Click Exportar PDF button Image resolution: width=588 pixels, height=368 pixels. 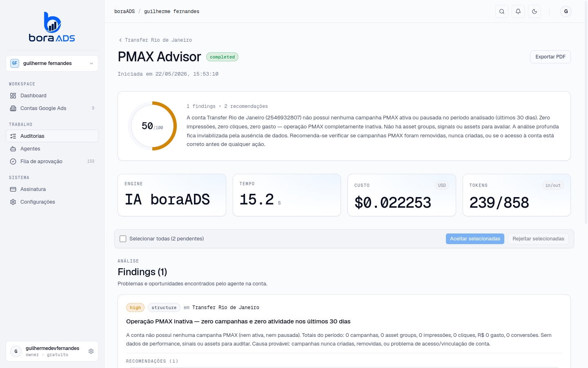click(550, 57)
